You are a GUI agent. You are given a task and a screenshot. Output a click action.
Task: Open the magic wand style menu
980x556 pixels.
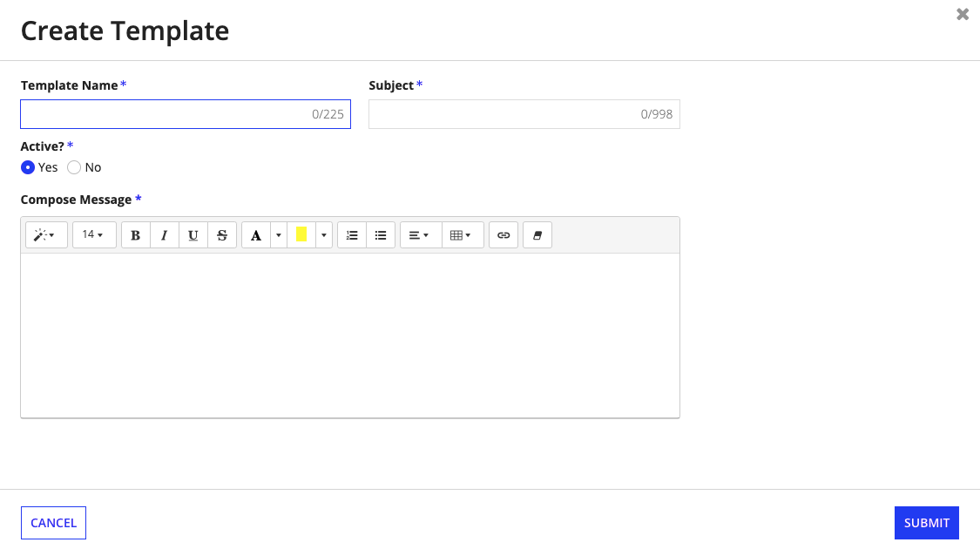point(46,235)
